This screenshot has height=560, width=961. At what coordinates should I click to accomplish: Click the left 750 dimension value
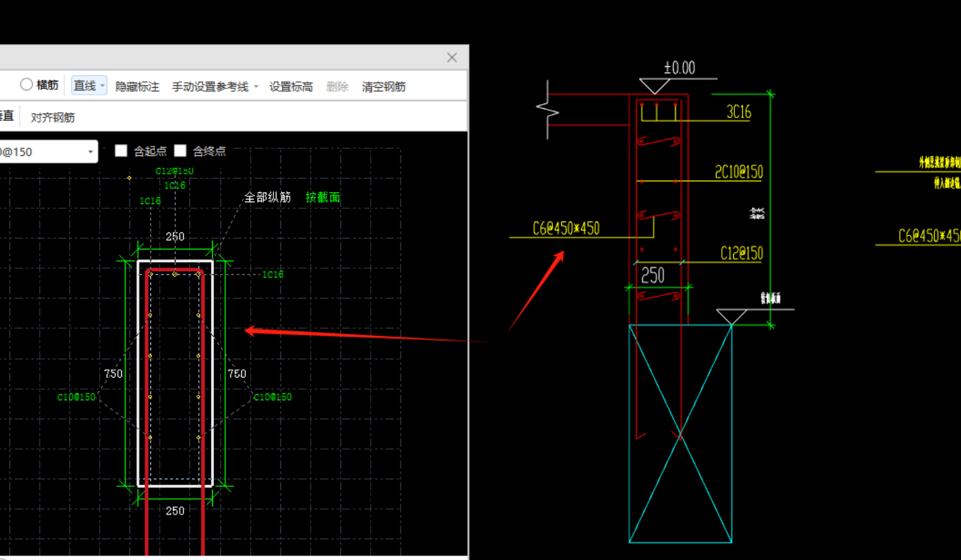coord(114,374)
